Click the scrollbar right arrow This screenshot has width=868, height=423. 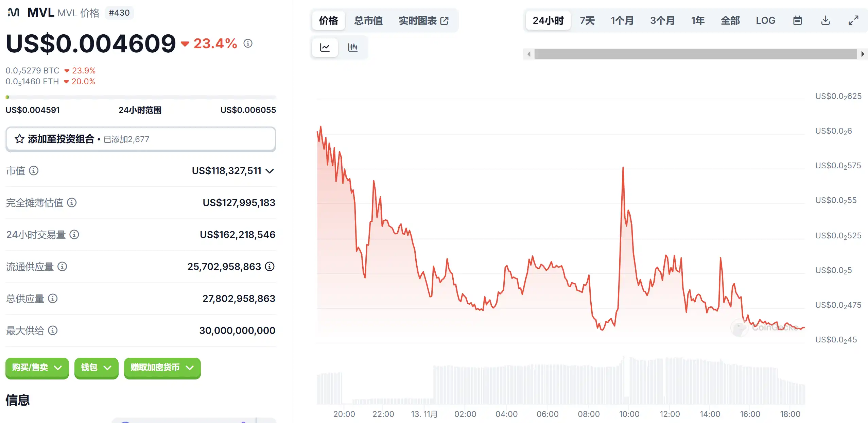tap(863, 54)
